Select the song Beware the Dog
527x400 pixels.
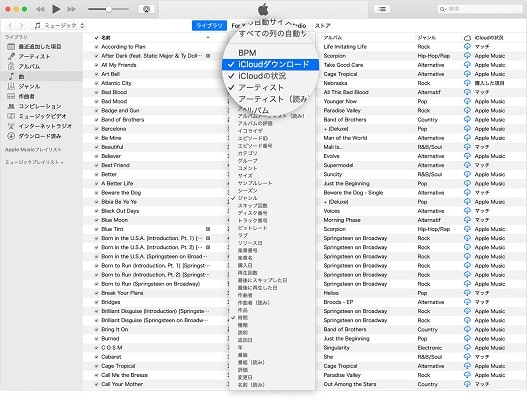coord(121,193)
